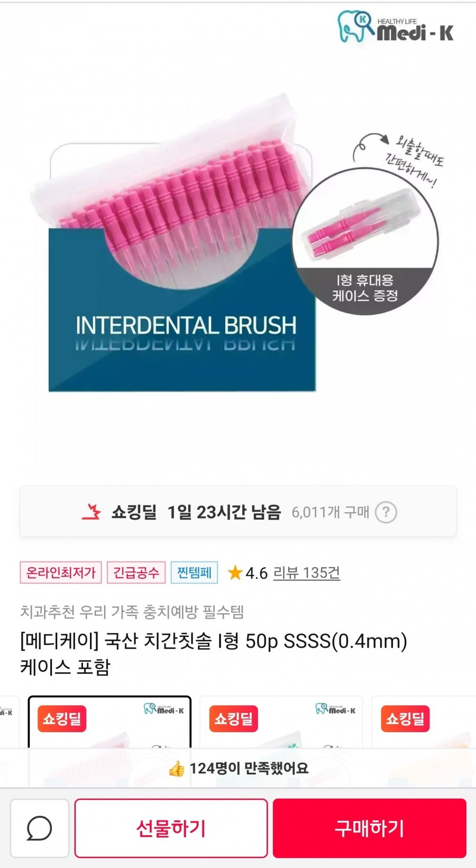
Task: Click the 구매하기 purchase button
Action: click(369, 828)
